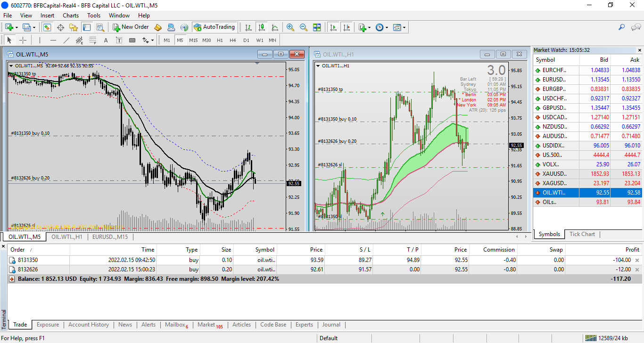Close order 8131350 with the x
644x343 pixels.
(x=637, y=260)
